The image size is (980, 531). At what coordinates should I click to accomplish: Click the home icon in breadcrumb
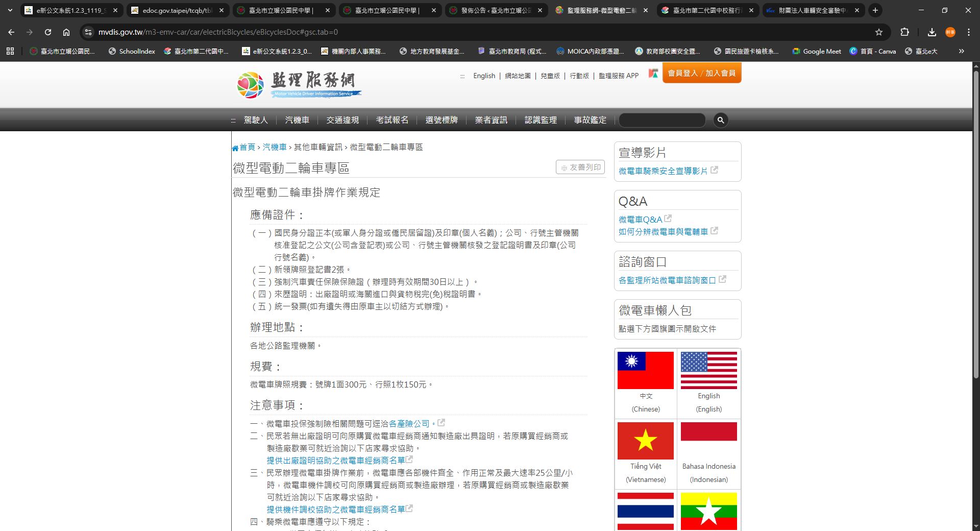(235, 148)
